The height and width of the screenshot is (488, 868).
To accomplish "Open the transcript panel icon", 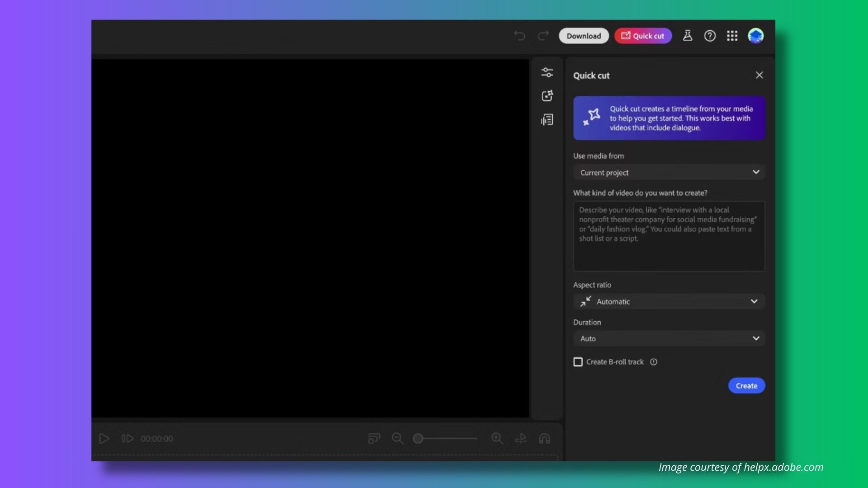I will [x=547, y=120].
